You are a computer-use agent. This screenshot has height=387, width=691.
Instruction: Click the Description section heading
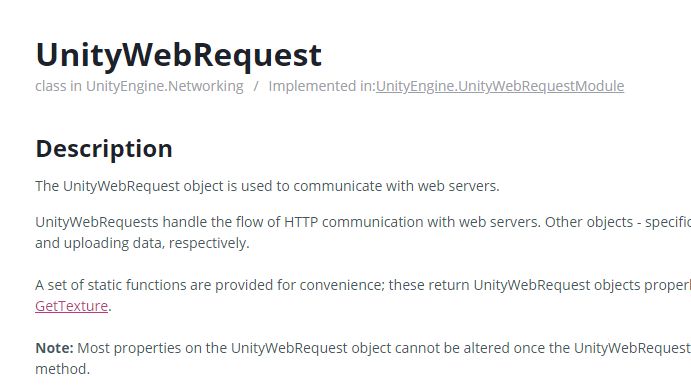tap(104, 149)
